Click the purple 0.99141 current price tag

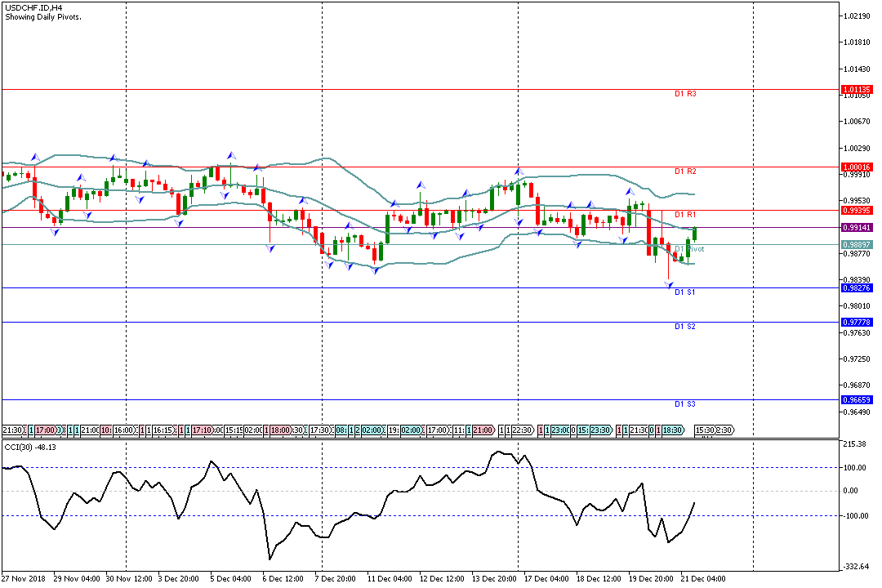point(856,228)
